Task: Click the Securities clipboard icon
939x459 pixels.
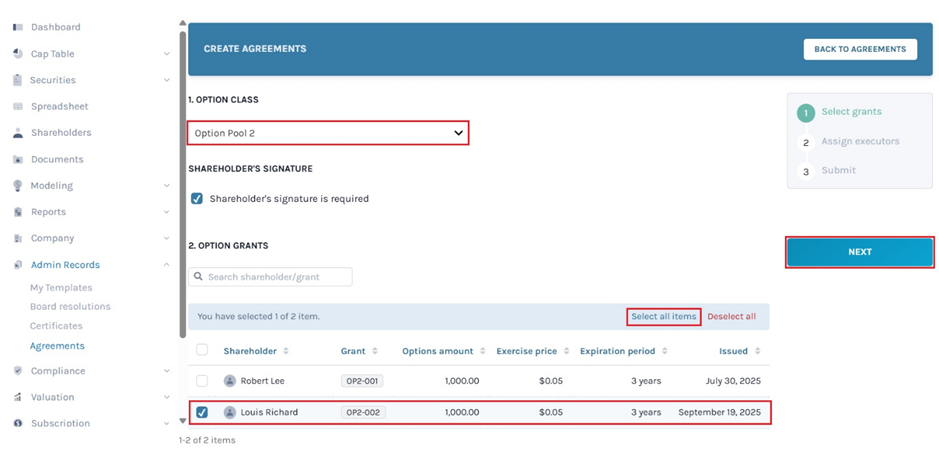Action: coord(18,80)
